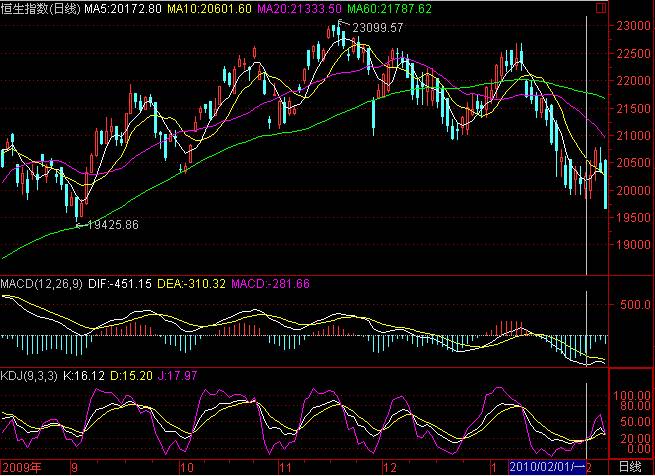This screenshot has height=476, width=655.
Task: Click the 23000 price axis label
Action: pos(633,26)
